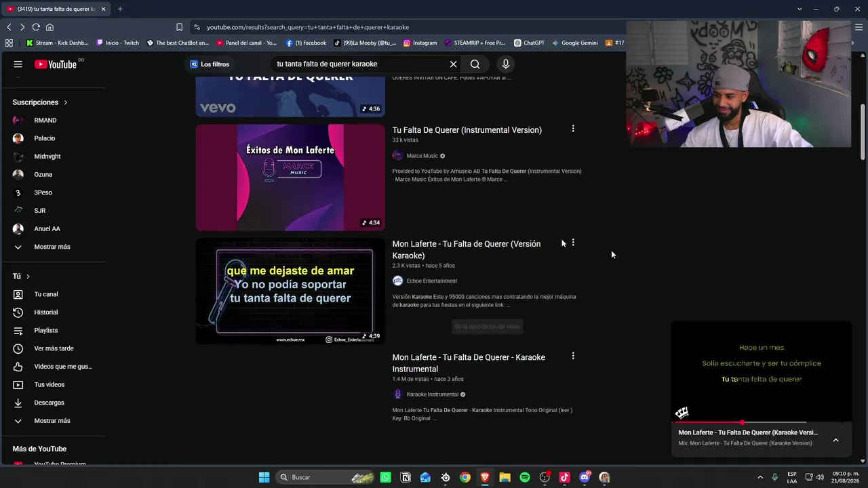Show hidden system tray icons
The width and height of the screenshot is (868, 488).
pos(760,477)
